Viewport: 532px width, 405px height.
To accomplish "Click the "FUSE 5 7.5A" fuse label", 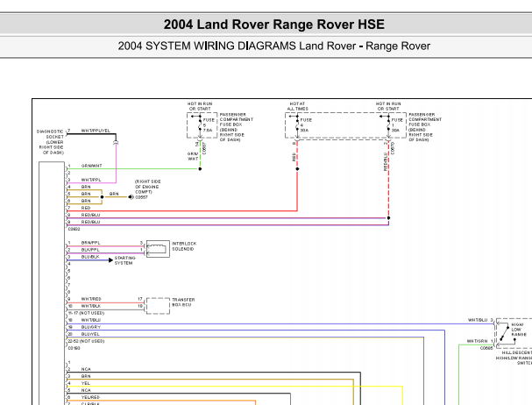I will point(209,125).
